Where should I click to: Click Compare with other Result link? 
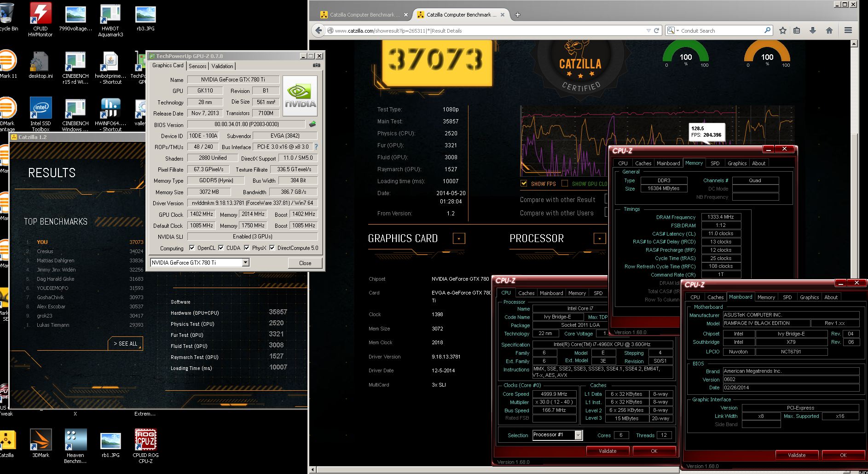click(x=557, y=200)
